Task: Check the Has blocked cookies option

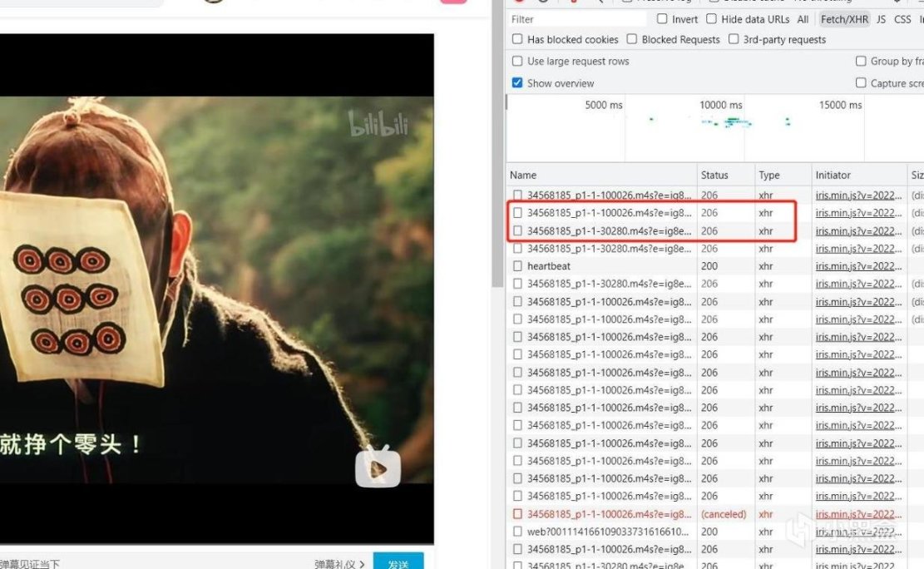Action: [517, 39]
